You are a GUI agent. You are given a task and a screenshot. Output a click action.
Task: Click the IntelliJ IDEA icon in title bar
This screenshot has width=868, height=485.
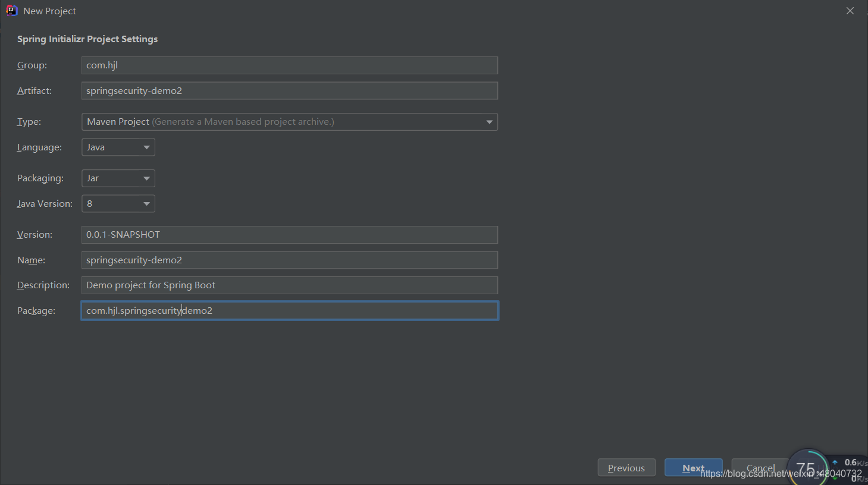coord(11,11)
